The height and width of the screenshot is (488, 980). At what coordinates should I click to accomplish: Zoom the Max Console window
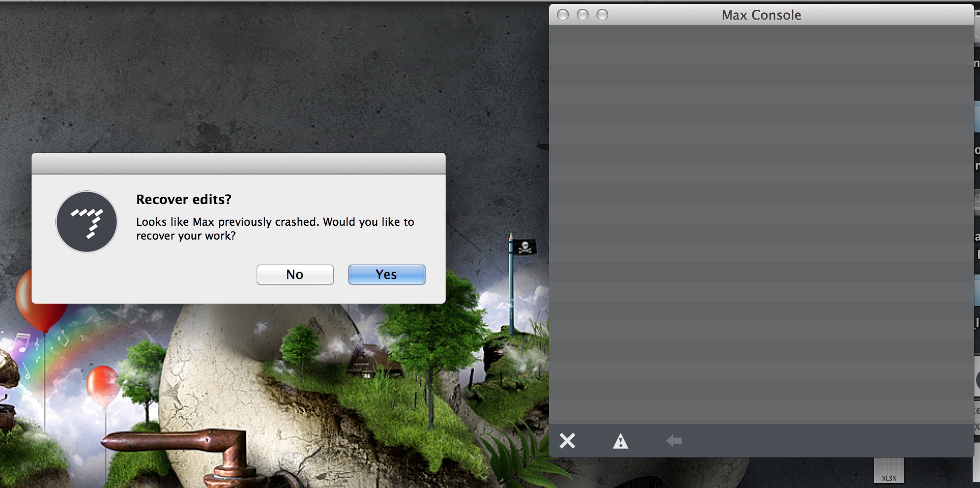pos(602,15)
